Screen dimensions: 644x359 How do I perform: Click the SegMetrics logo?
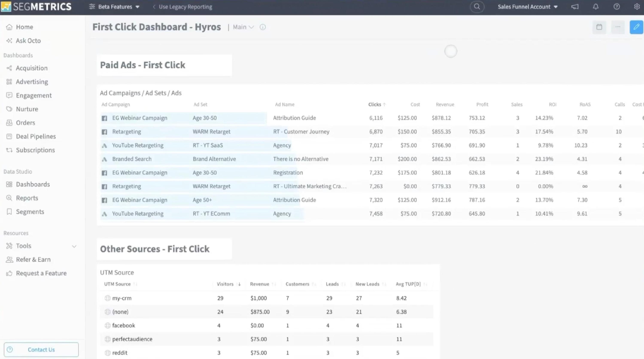click(36, 7)
